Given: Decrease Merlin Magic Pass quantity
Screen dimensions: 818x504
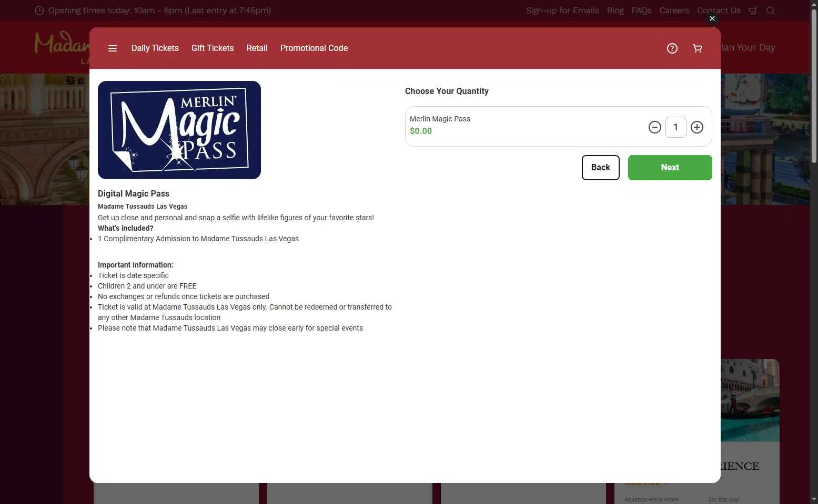Looking at the screenshot, I should pyautogui.click(x=655, y=127).
